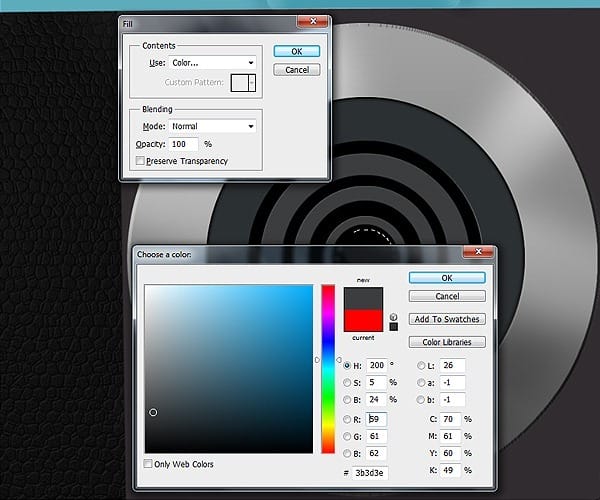Screen dimensions: 600x500
Task: Select the HSB brightness B radio button
Action: (347, 400)
